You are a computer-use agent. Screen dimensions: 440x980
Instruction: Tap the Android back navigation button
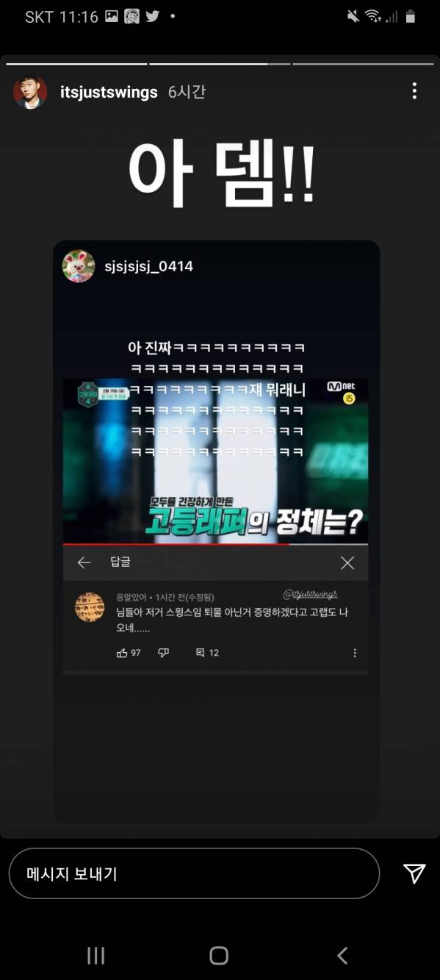(x=342, y=955)
